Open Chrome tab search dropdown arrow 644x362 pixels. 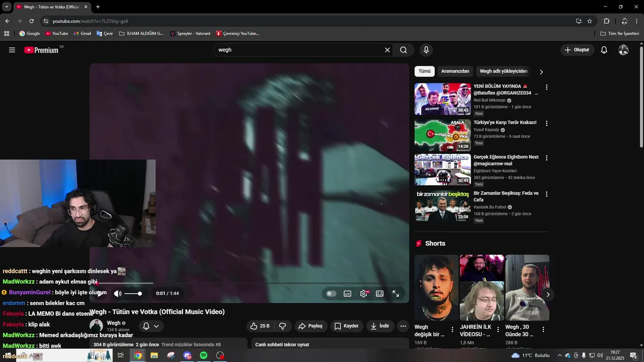click(7, 7)
